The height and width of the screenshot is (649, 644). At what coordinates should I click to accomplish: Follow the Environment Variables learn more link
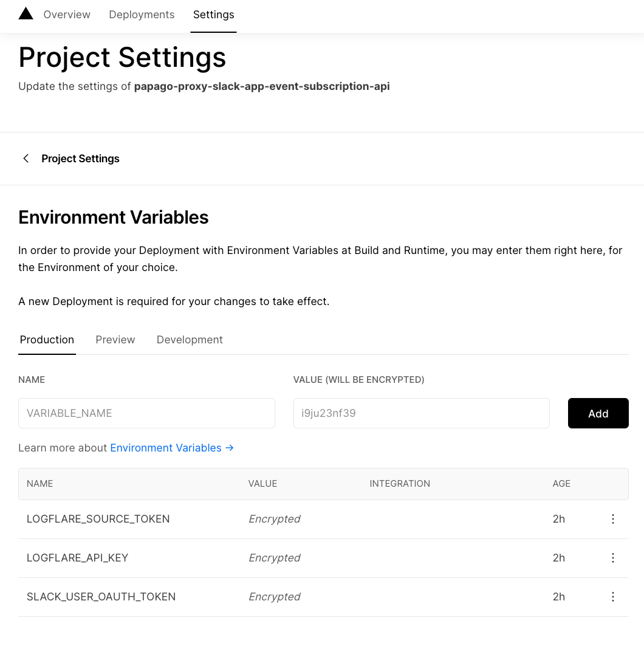(x=171, y=448)
